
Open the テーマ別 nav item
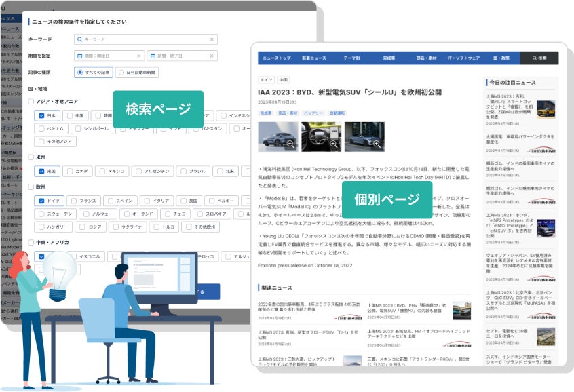tap(351, 58)
